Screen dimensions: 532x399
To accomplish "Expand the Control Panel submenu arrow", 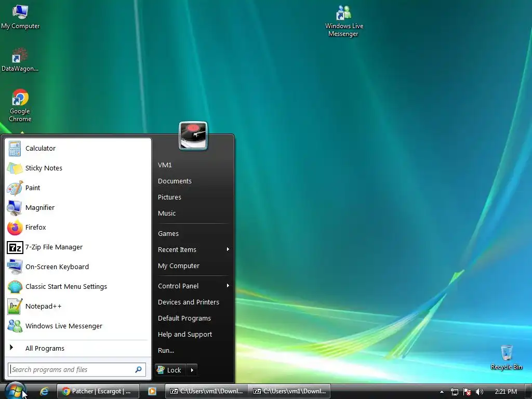I will point(228,286).
